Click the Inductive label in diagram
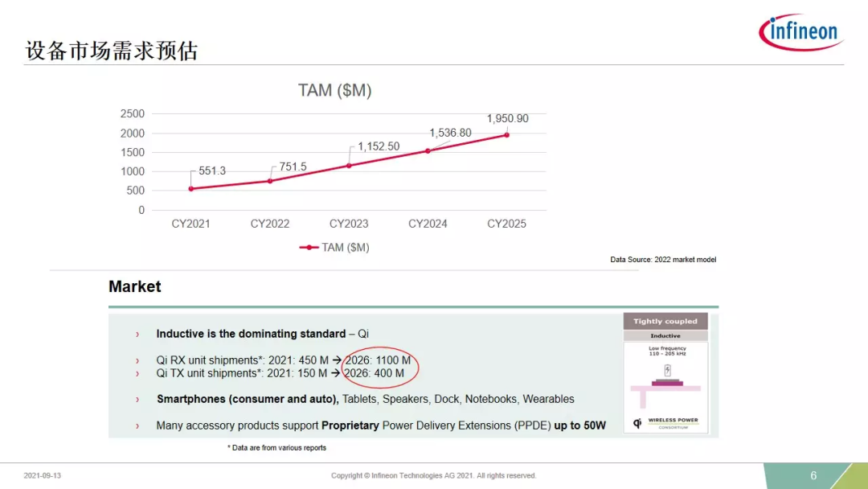 point(665,335)
